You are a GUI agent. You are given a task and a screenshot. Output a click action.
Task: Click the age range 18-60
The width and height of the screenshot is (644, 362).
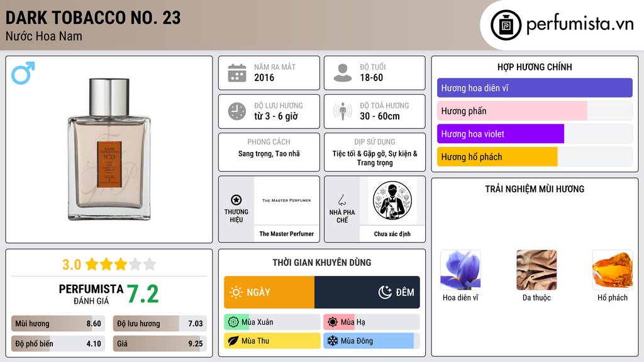point(371,77)
